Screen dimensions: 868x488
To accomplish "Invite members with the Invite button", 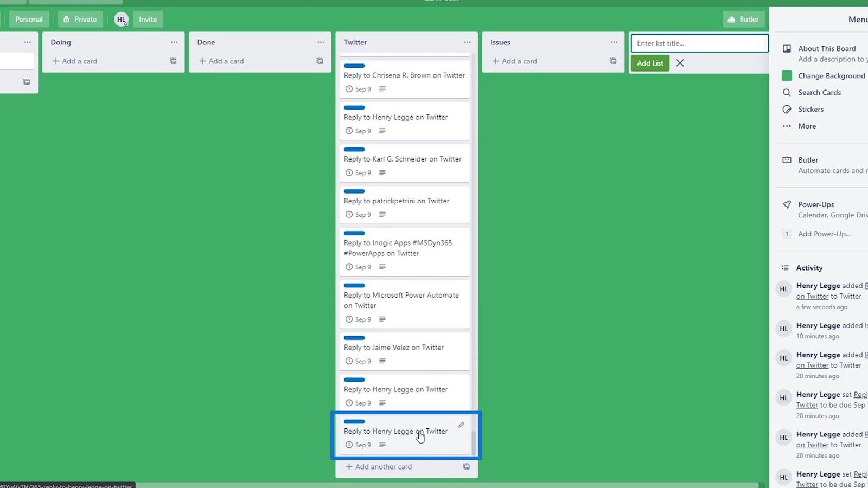I will tap(148, 20).
